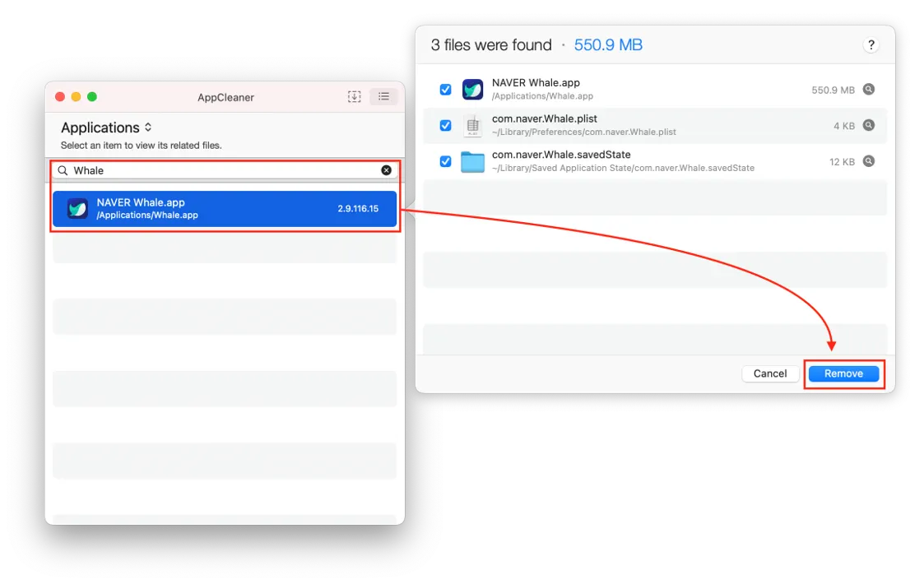
Task: Click the savedState folder icon
Action: 472,161
